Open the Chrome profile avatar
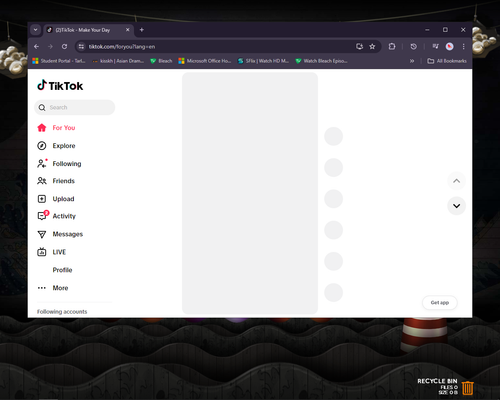The image size is (500, 400). pyautogui.click(x=450, y=47)
